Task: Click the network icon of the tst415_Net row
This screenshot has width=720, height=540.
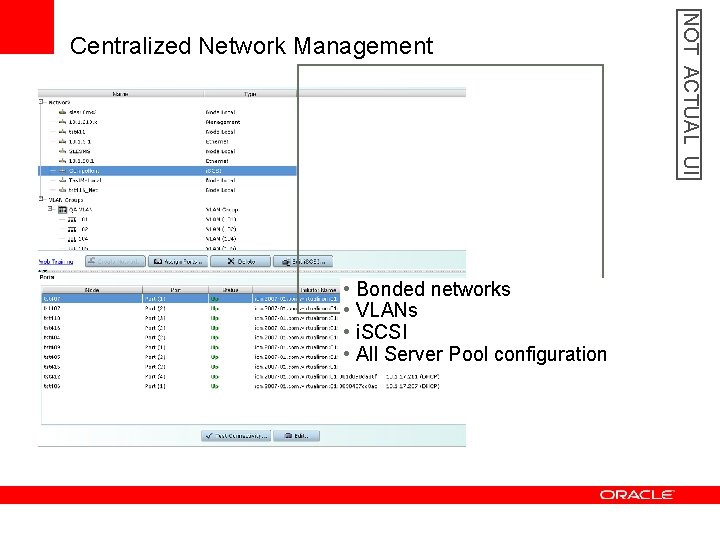Action: [x=63, y=190]
